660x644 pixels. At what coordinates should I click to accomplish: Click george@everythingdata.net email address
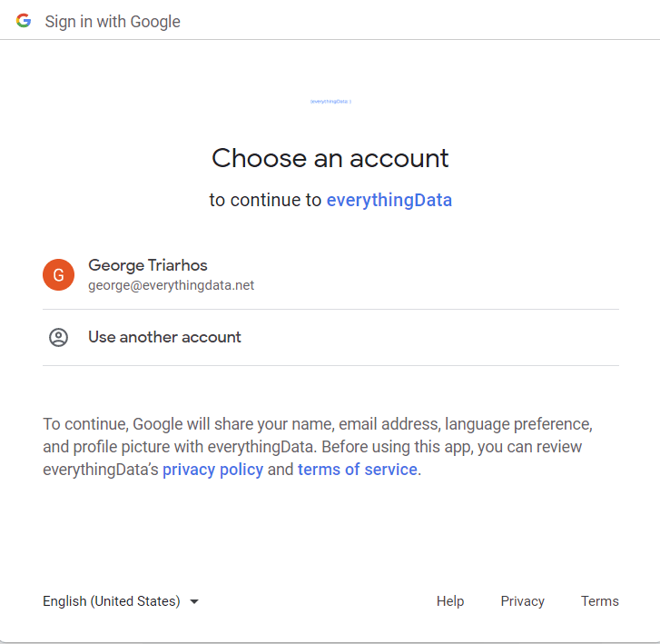[171, 285]
